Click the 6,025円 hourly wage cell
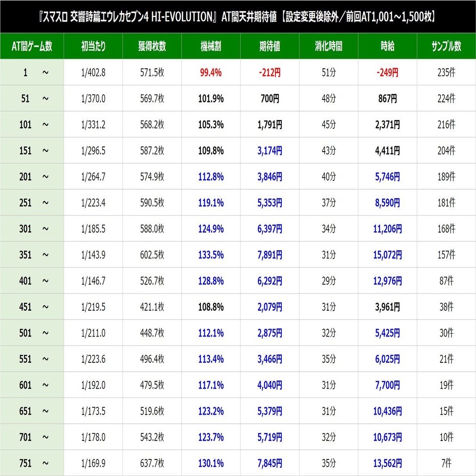This screenshot has width=476, height=476. [x=388, y=359]
